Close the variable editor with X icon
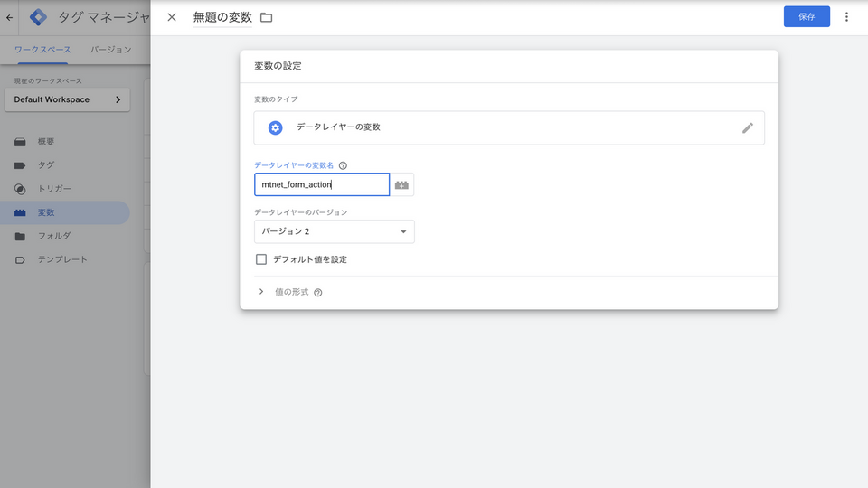The image size is (868, 488). [x=172, y=17]
